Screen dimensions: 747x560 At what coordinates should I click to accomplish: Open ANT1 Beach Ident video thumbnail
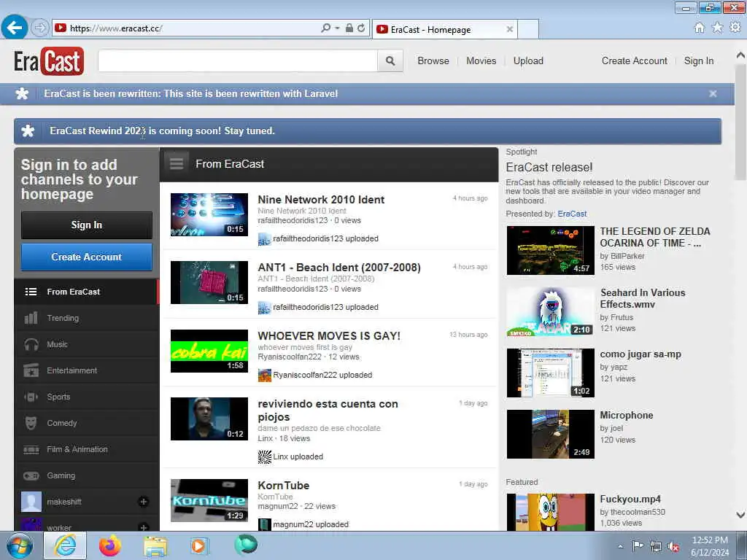[209, 282]
